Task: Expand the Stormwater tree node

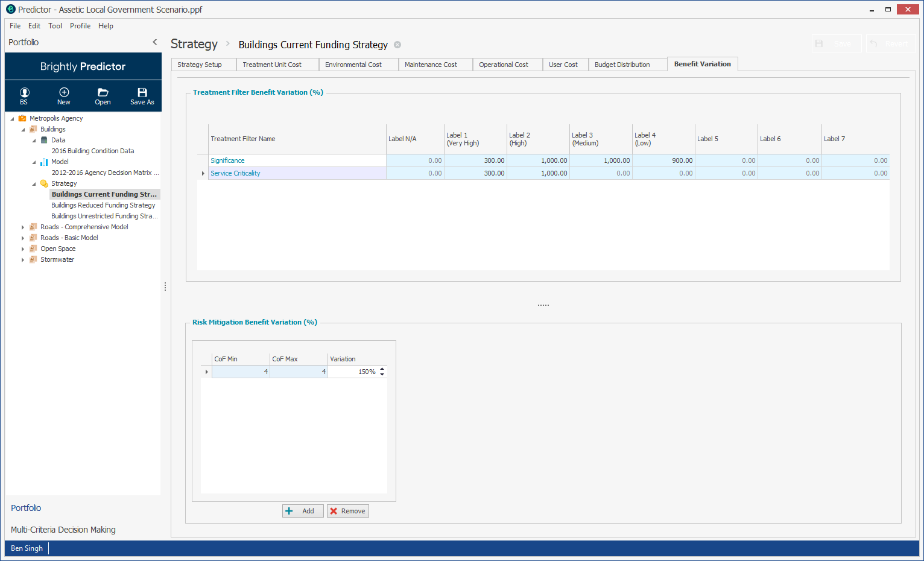Action: pyautogui.click(x=23, y=260)
